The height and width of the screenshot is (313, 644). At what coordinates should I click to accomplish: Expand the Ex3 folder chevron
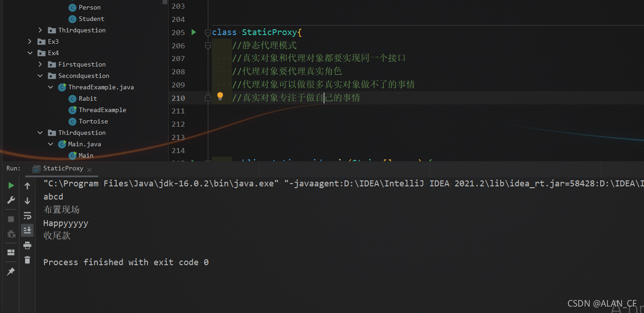tap(30, 41)
